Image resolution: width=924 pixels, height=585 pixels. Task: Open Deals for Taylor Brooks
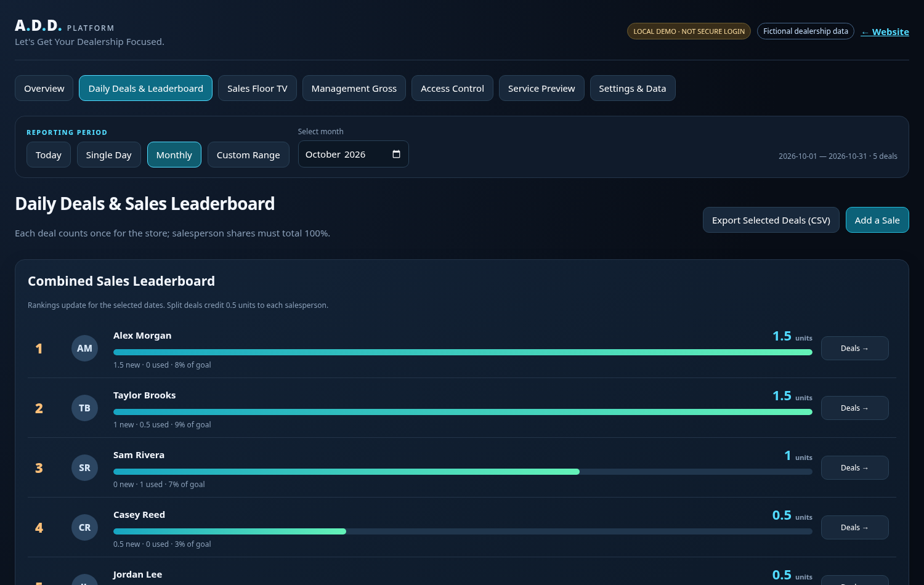tap(854, 408)
